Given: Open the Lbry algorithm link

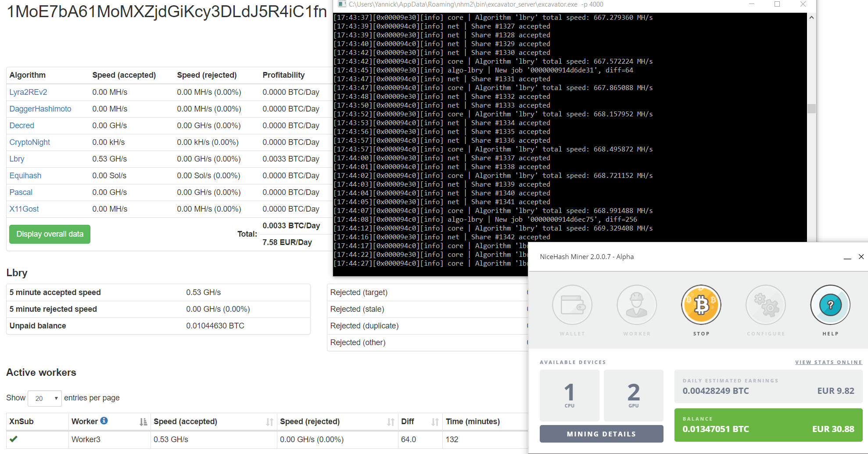Looking at the screenshot, I should [17, 159].
